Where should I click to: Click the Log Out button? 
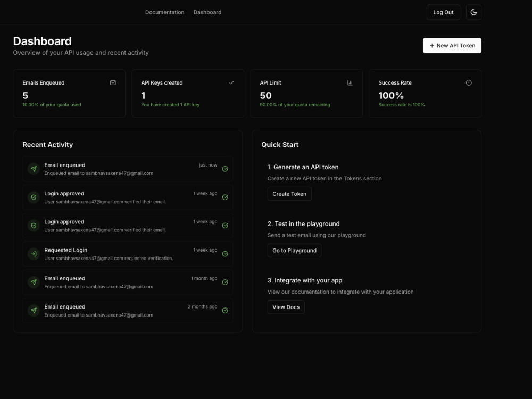click(443, 12)
